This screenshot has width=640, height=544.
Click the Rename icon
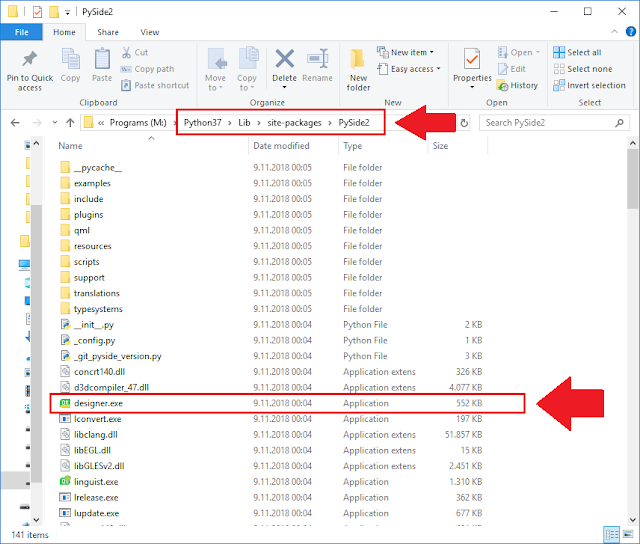click(x=318, y=59)
